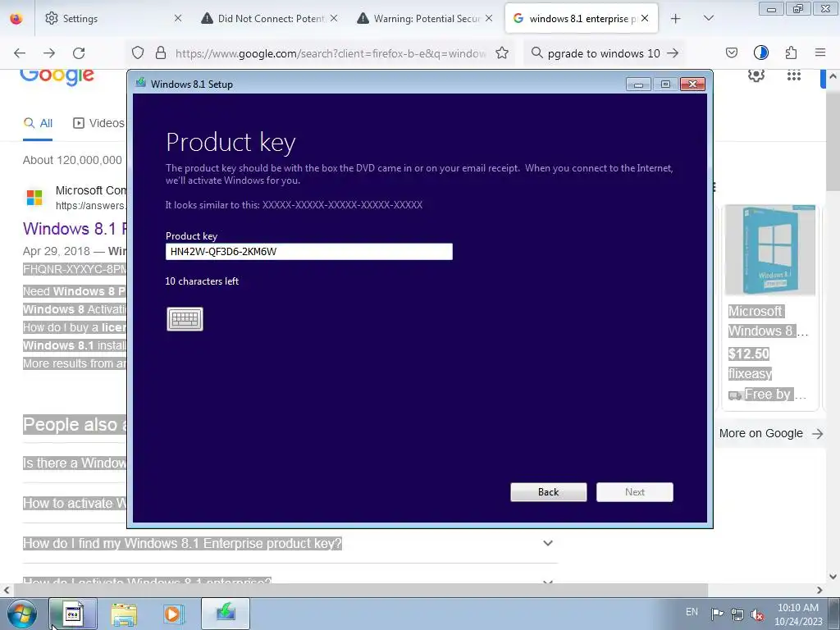This screenshot has height=630, width=840.
Task: Click the Windows 8.1 product box thumbnail
Action: click(769, 250)
